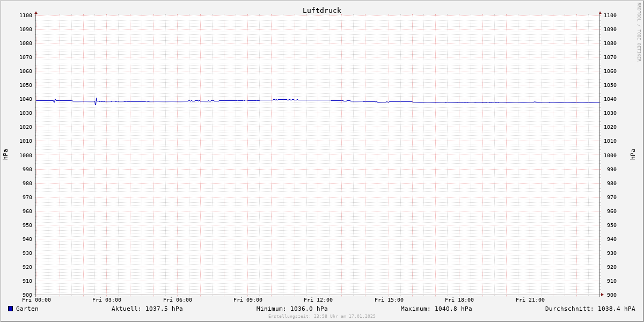The width and height of the screenshot is (644, 322).
Task: Click the Fri 00:00 time axis label
Action: 36,300
